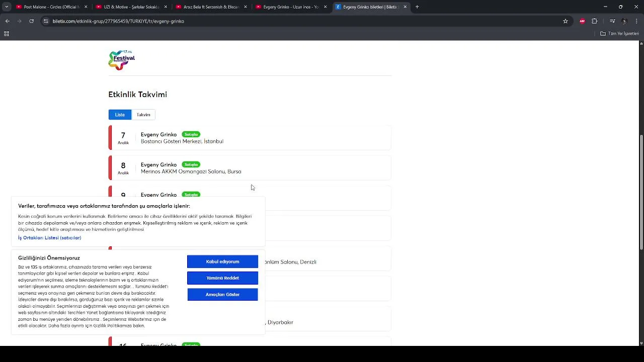This screenshot has width=644, height=362.
Task: Reject all with Tümünü Reddet
Action: click(222, 278)
